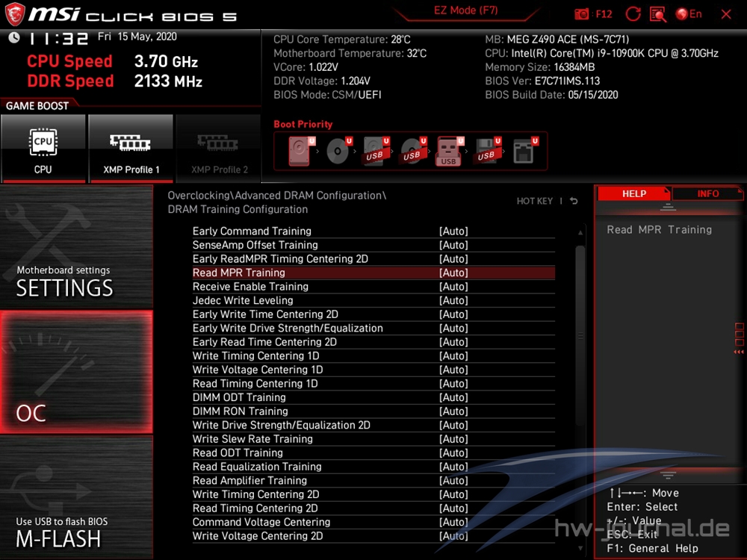Select the Read Timing Centering 2D row
This screenshot has height=560, width=747.
point(373,508)
